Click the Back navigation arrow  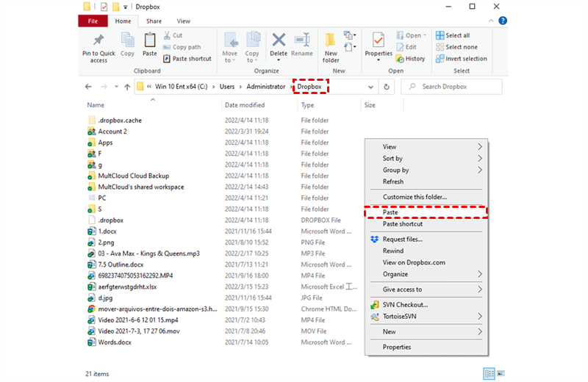pyautogui.click(x=88, y=87)
